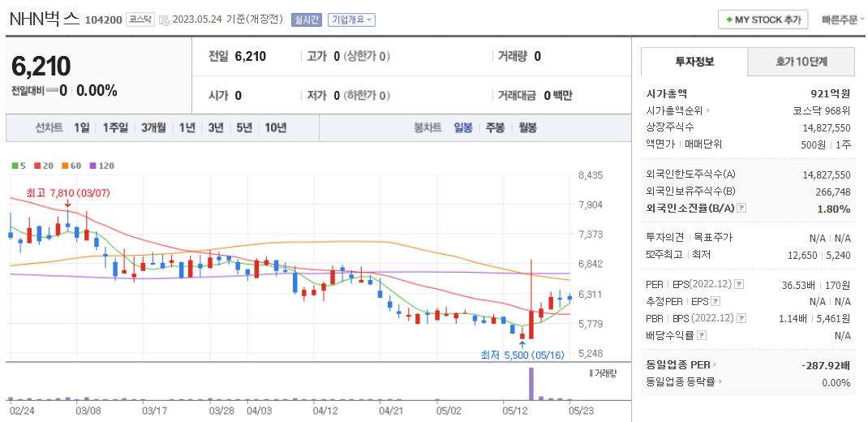
Task: Click help icon next to PER EPS(2022.12)
Action: [x=738, y=284]
